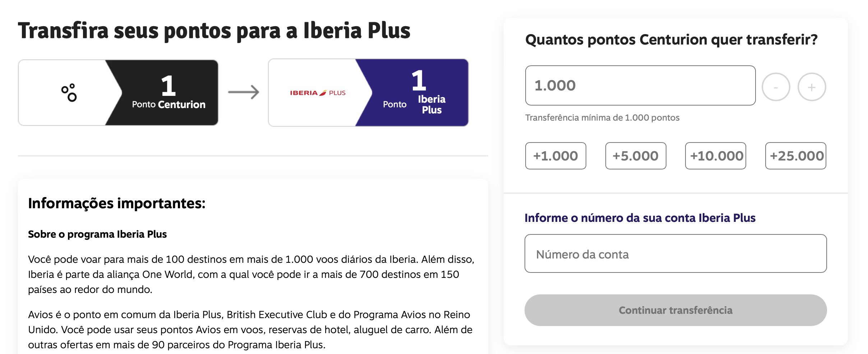Click the minus circle stepper button

click(776, 87)
